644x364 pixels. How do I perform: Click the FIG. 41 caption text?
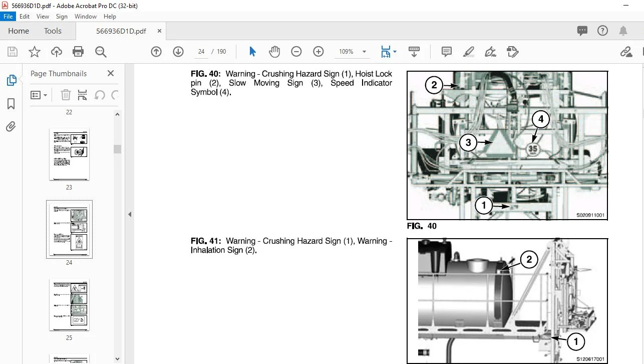click(x=291, y=246)
